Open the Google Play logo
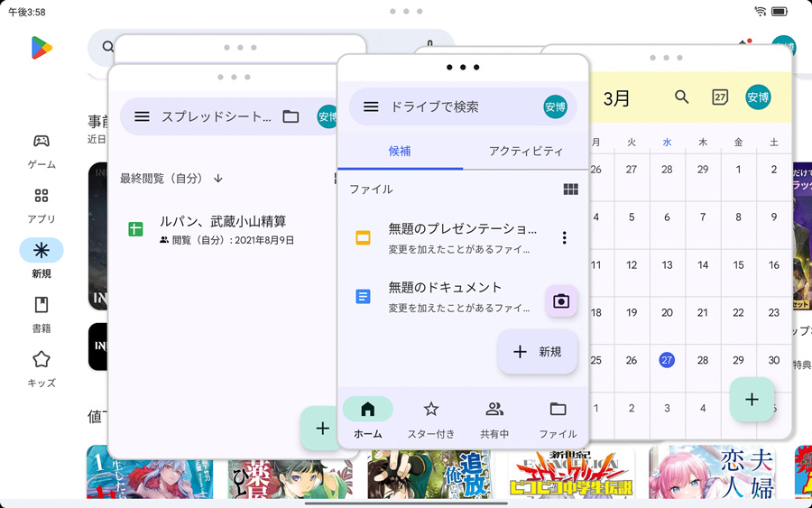Screen dimensions: 812x508 tap(42, 48)
